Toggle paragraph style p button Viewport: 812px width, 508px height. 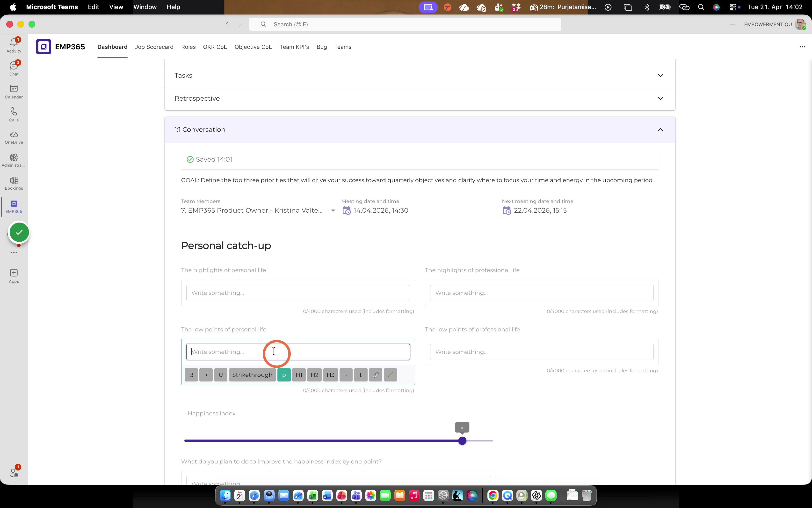(x=284, y=375)
